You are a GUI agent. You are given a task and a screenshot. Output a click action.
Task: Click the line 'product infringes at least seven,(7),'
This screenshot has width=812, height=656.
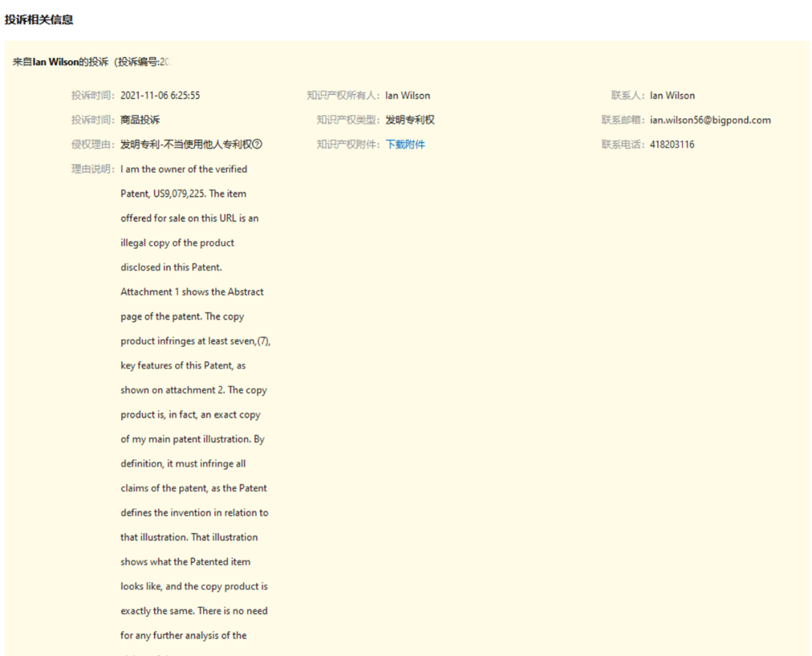tap(195, 341)
